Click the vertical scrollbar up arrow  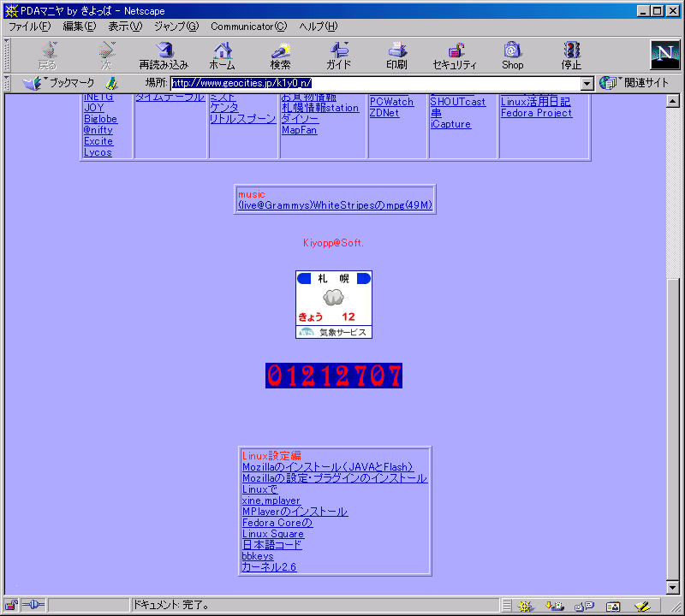[x=673, y=101]
